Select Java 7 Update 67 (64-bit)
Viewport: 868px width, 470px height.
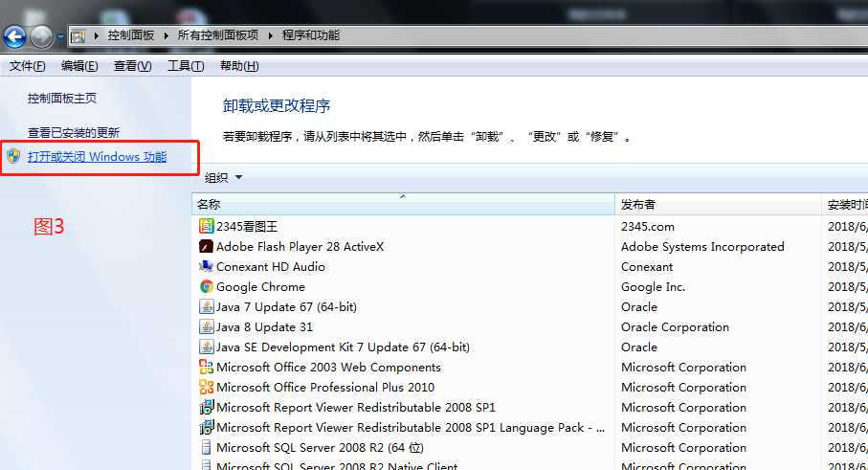coord(286,306)
